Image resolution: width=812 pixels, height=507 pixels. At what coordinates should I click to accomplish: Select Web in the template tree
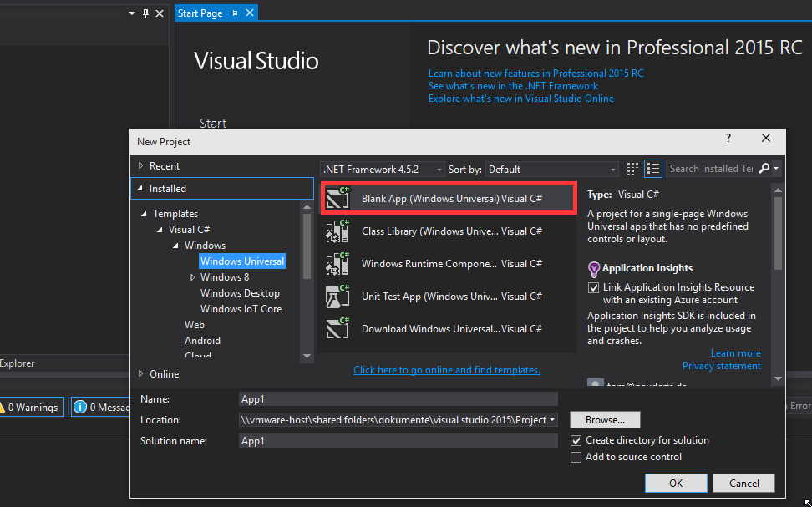[194, 325]
